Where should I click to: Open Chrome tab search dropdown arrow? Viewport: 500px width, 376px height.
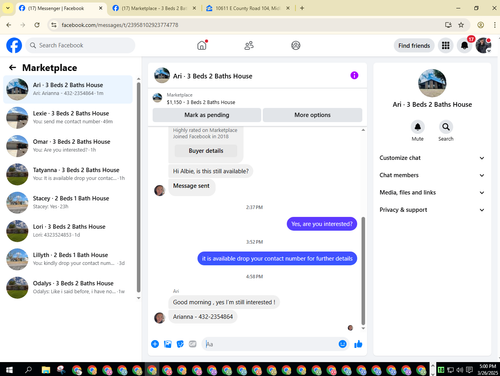click(8, 8)
